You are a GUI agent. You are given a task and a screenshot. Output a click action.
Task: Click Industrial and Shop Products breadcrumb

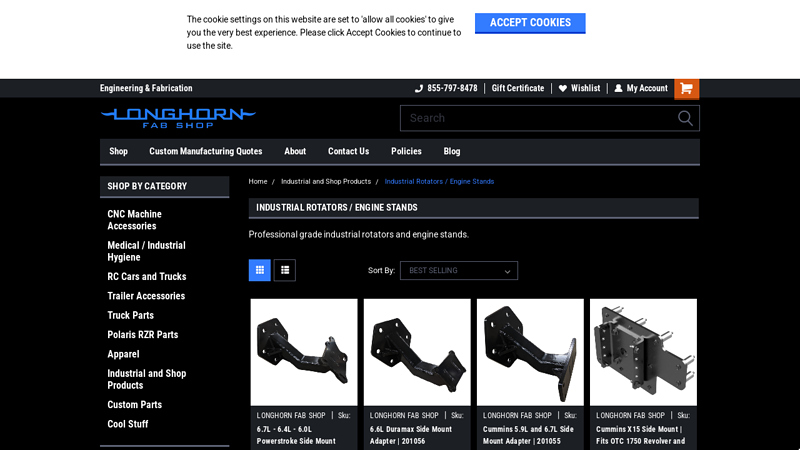(x=326, y=182)
